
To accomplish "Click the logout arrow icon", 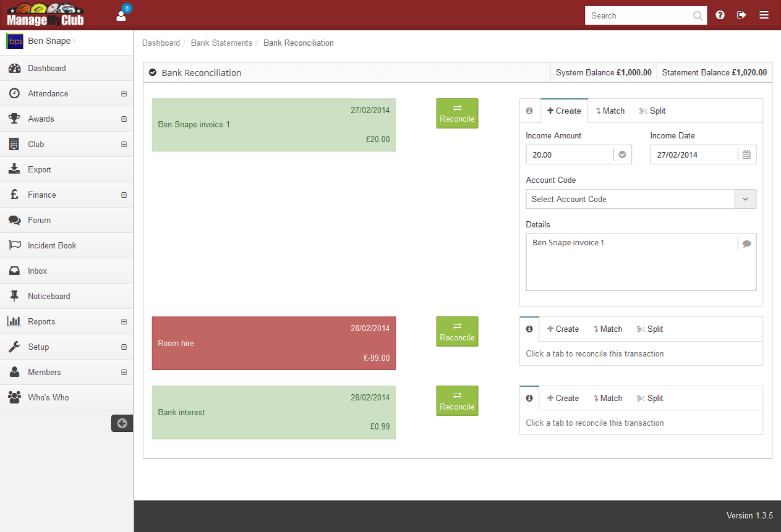I will 741,15.
